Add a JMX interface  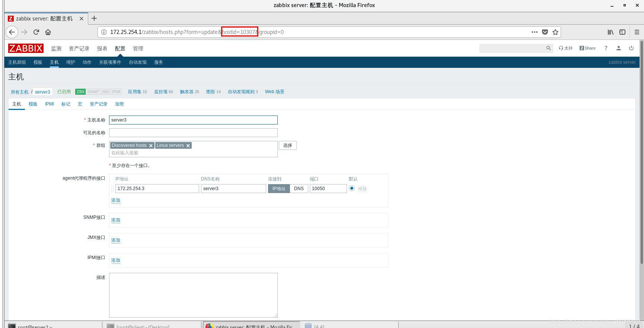coord(116,240)
